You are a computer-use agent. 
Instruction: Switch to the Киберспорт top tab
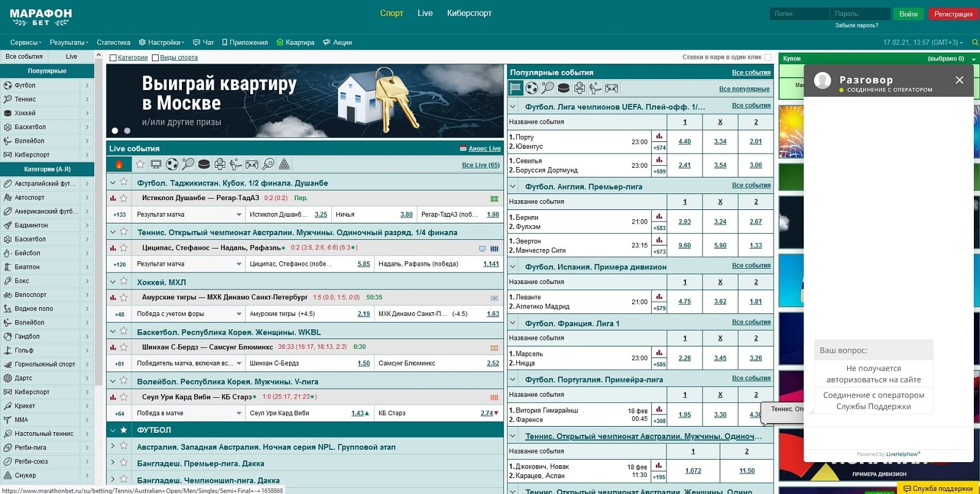coord(469,13)
